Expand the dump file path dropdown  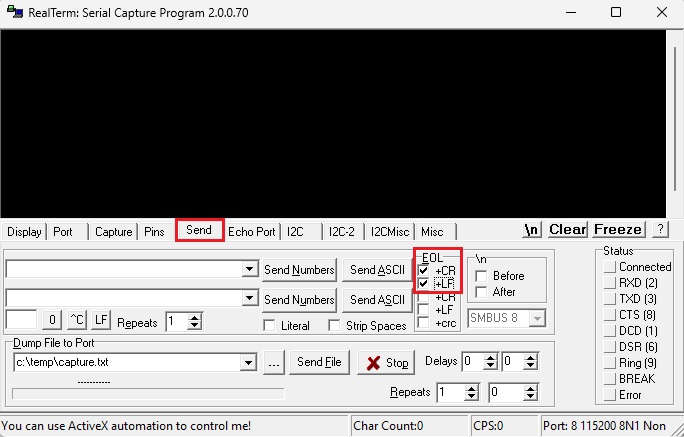point(248,362)
